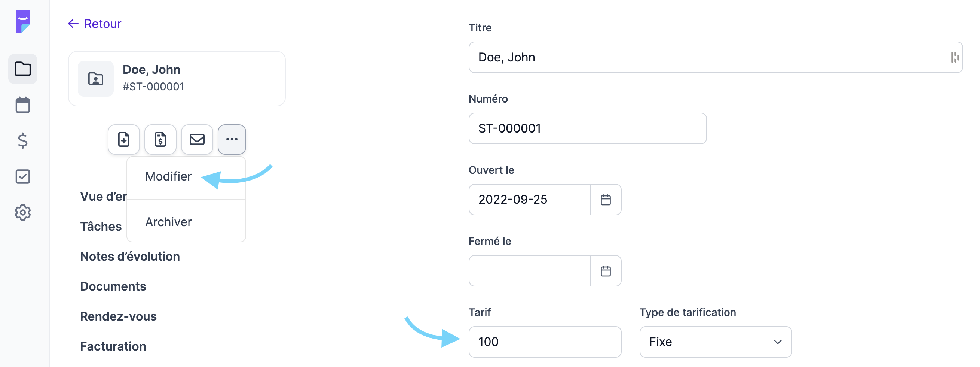This screenshot has width=980, height=367.
Task: Expand the Type de tarification dropdown
Action: [716, 342]
